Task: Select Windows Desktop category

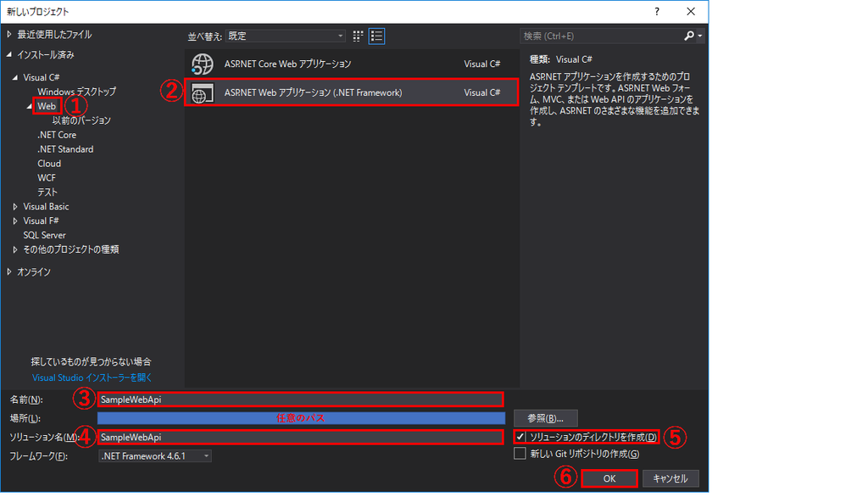Action: (77, 92)
